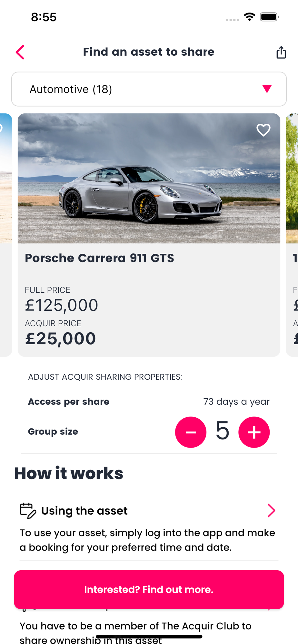Tap the share icon in header
The image size is (298, 644).
(x=281, y=52)
